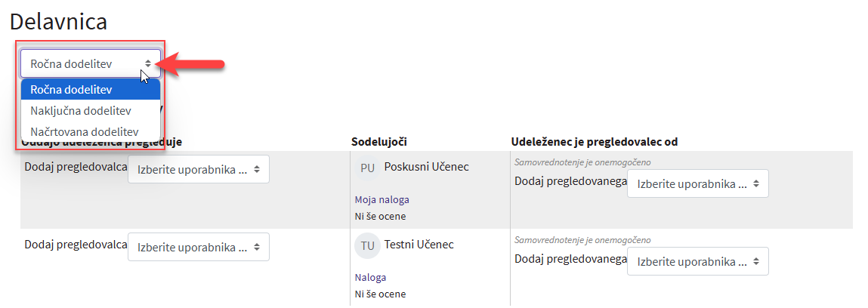Choose Naključna dodelitev from dropdown list

90,110
